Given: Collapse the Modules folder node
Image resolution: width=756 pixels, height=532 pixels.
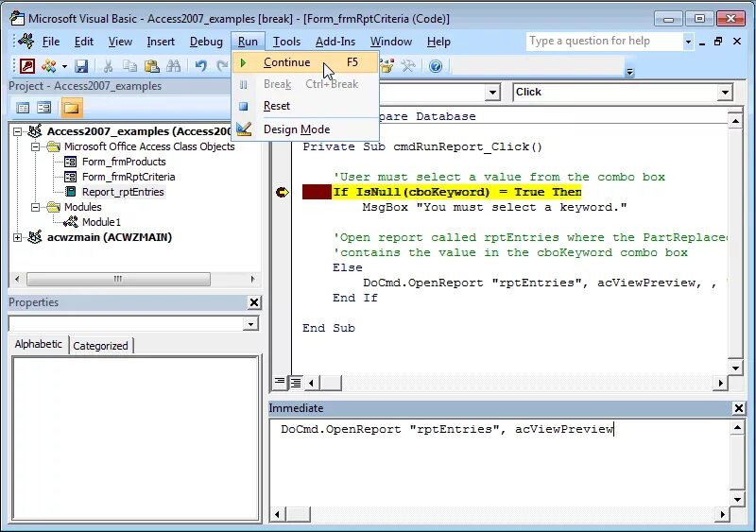Looking at the screenshot, I should pyautogui.click(x=35, y=207).
